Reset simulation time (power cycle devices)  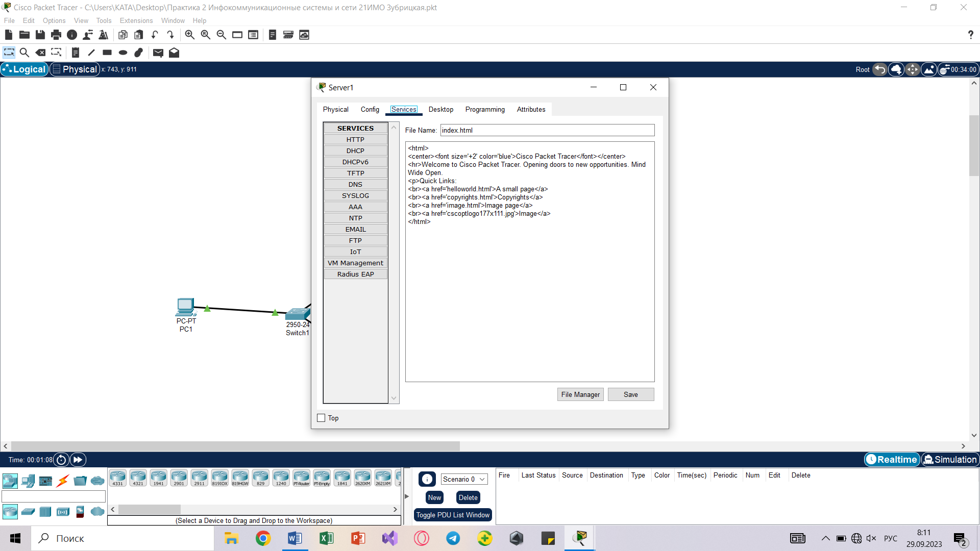pos(61,460)
